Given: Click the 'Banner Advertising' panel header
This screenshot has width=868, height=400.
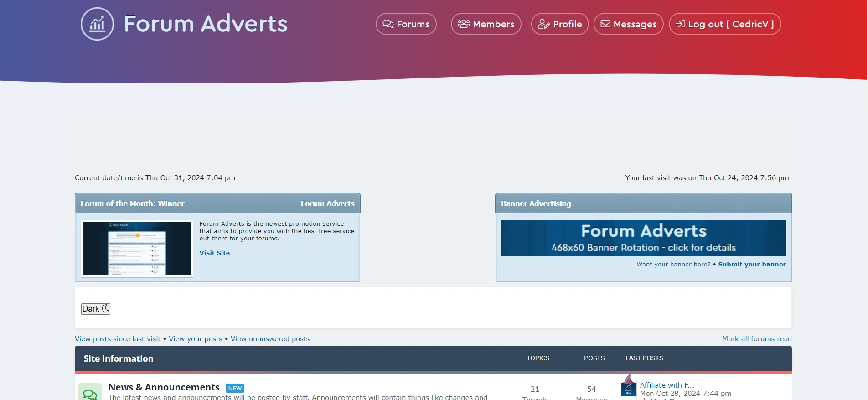Looking at the screenshot, I should tap(643, 203).
